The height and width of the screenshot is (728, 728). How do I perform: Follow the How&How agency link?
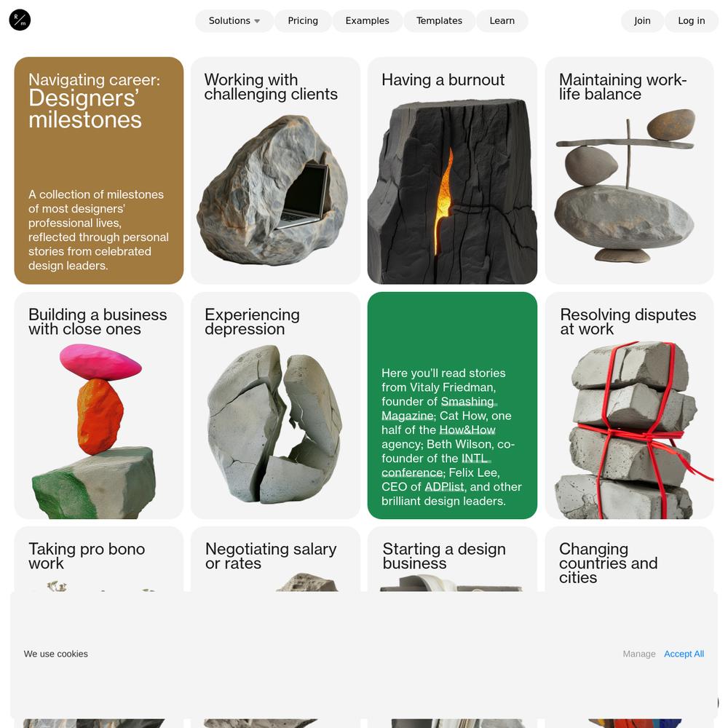click(467, 430)
